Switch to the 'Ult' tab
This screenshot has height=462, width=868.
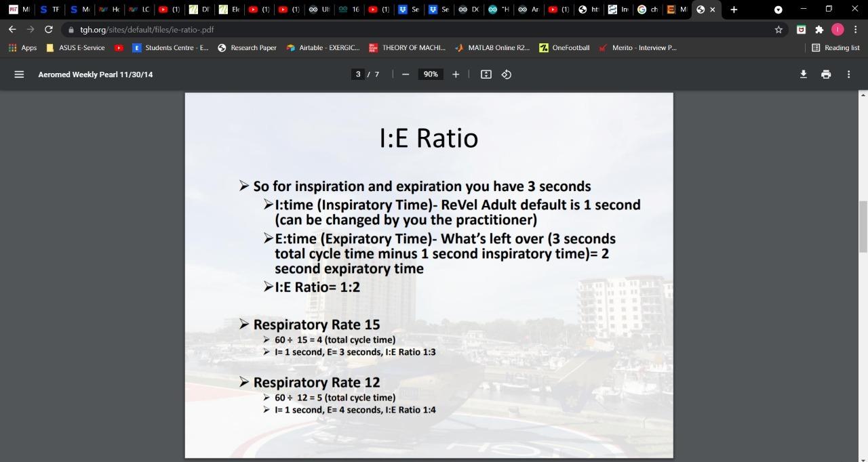pos(318,9)
